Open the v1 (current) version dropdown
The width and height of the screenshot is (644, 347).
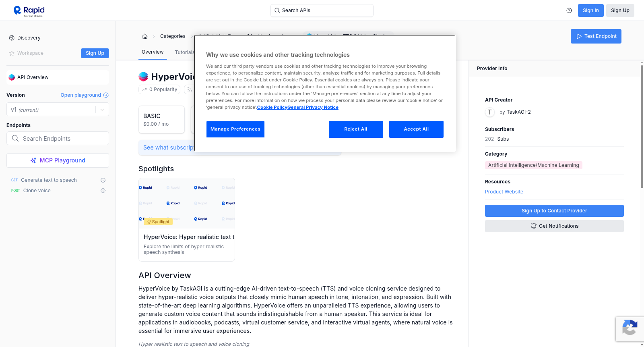58,110
